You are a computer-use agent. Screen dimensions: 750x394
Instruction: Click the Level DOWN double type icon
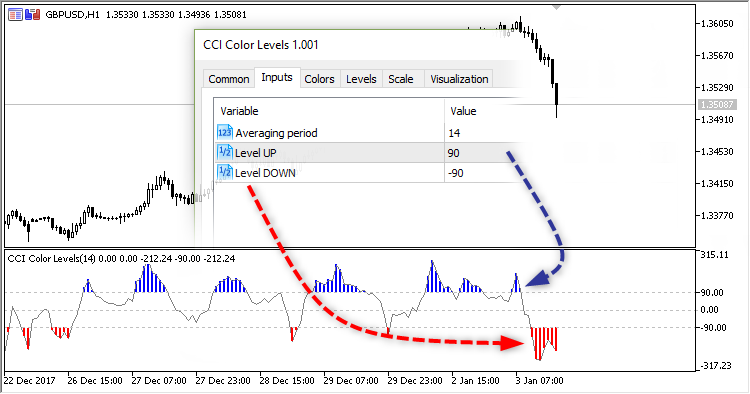(225, 173)
